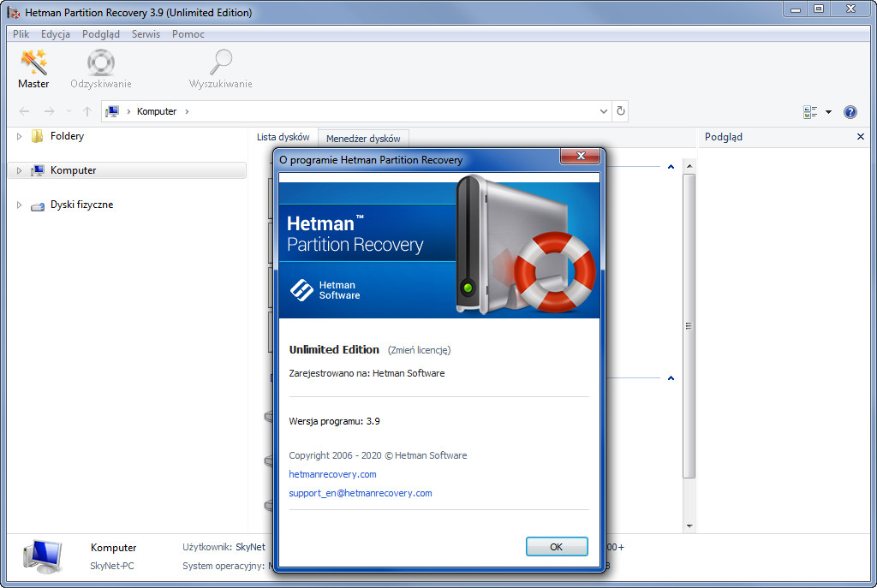Screen dimensions: 877x588
Task: Click the Zmień licencję link
Action: click(419, 350)
